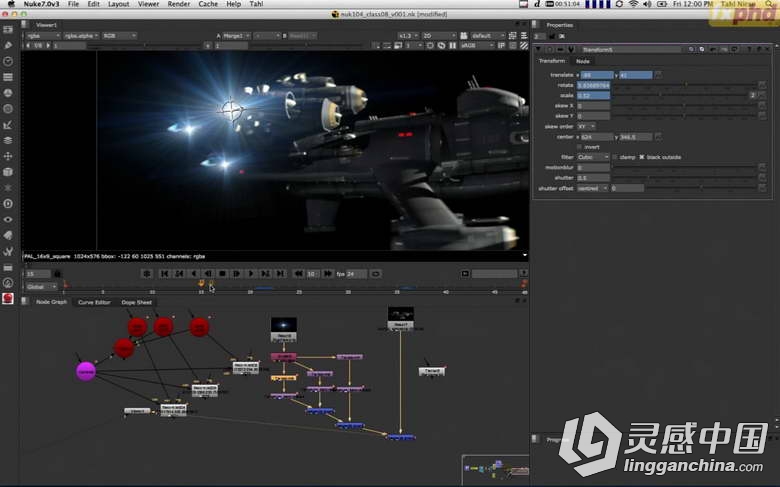
Task: Toggle the viewer overlay stripes icon
Action: pyautogui.click(x=524, y=46)
